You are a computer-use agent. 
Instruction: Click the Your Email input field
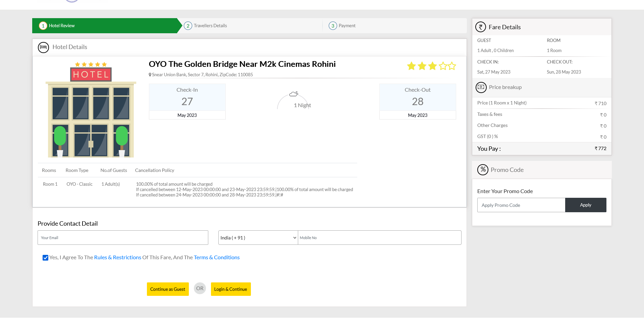tap(123, 238)
